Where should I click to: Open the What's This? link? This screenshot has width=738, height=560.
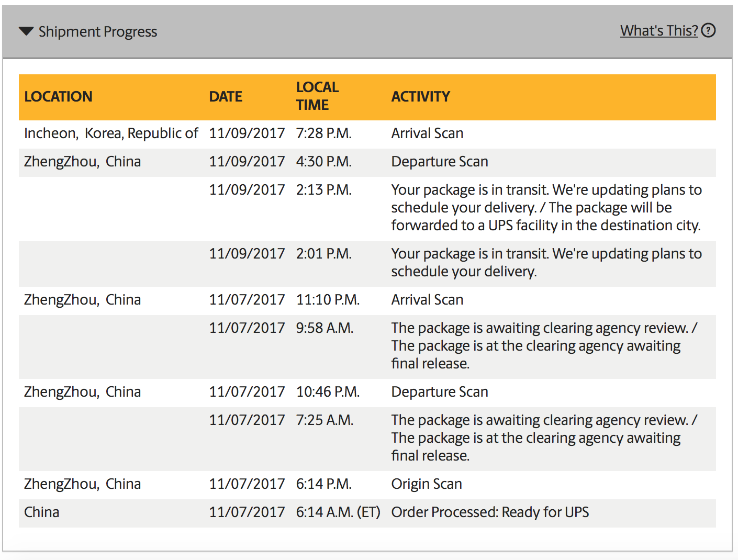point(658,31)
